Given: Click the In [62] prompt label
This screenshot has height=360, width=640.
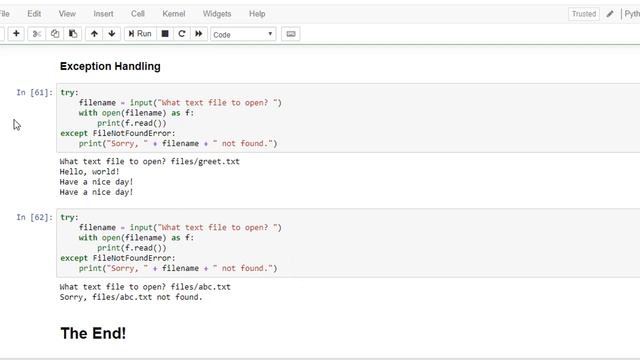Looking at the screenshot, I should coord(34,218).
